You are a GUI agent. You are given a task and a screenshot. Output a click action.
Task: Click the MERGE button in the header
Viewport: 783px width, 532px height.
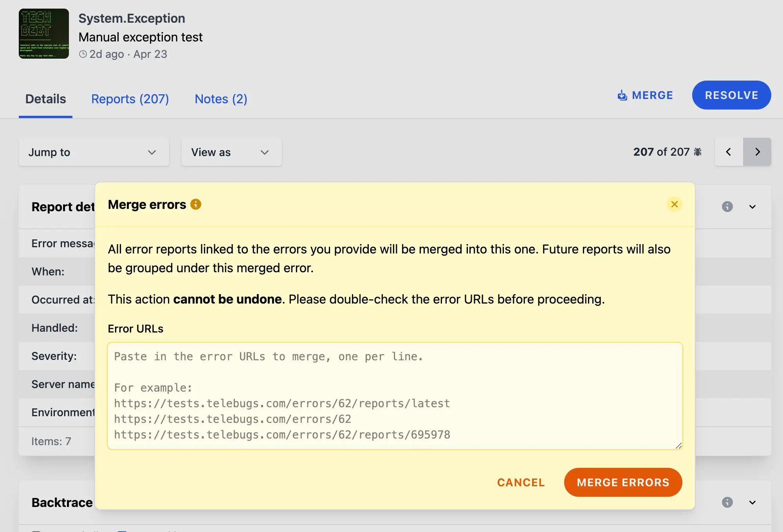point(645,95)
